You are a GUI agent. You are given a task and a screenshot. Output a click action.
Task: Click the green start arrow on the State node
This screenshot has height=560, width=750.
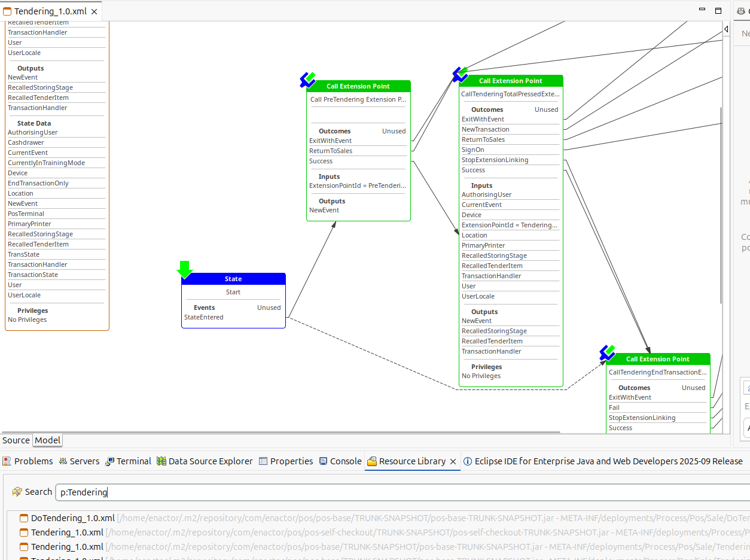pyautogui.click(x=184, y=269)
